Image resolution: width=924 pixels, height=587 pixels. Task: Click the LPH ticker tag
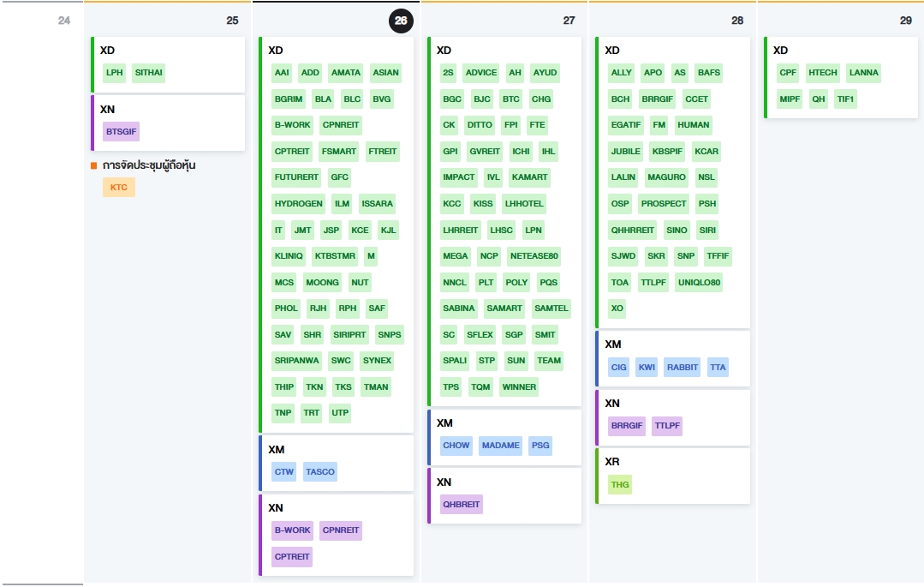pos(114,73)
